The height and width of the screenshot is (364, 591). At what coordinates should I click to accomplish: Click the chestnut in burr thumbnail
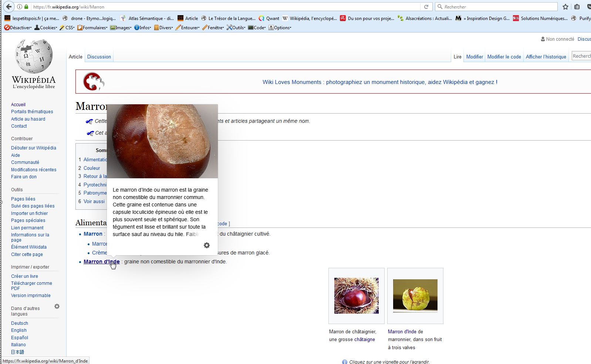tap(356, 296)
